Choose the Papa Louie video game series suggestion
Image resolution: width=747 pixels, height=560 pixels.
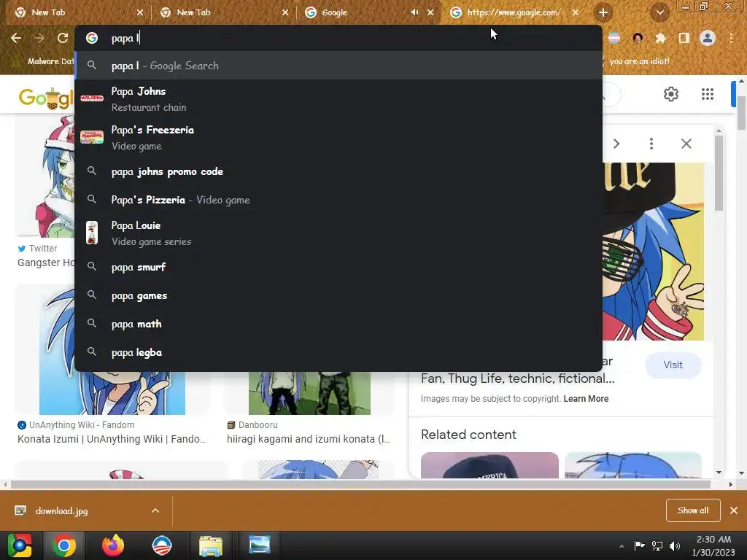pyautogui.click(x=338, y=233)
